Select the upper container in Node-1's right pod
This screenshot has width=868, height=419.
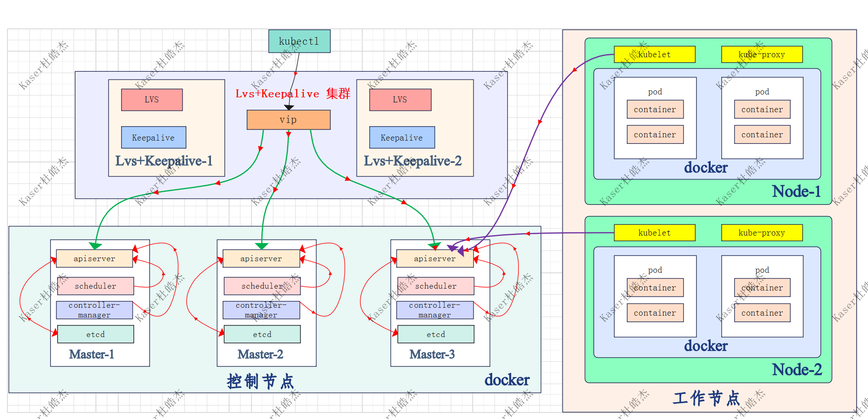[762, 109]
